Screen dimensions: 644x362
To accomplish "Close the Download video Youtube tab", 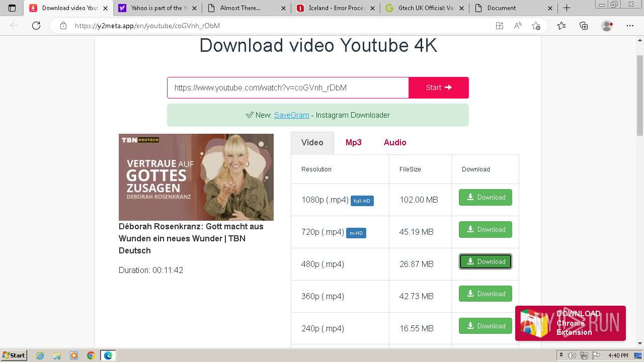I will coord(105,8).
